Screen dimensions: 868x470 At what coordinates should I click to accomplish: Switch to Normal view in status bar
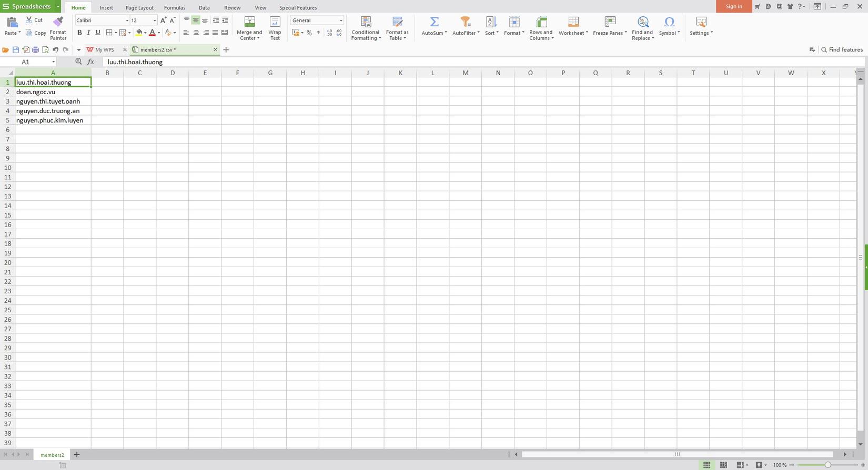click(706, 465)
